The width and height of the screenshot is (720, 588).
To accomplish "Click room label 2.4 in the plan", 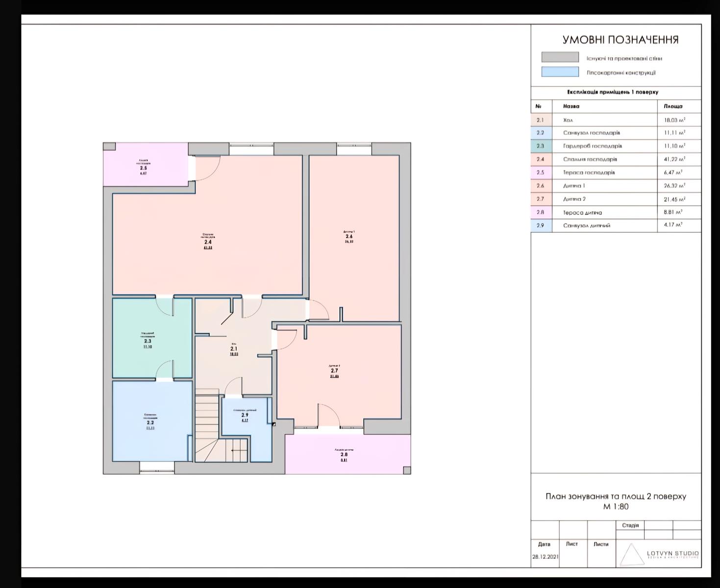I will (208, 242).
